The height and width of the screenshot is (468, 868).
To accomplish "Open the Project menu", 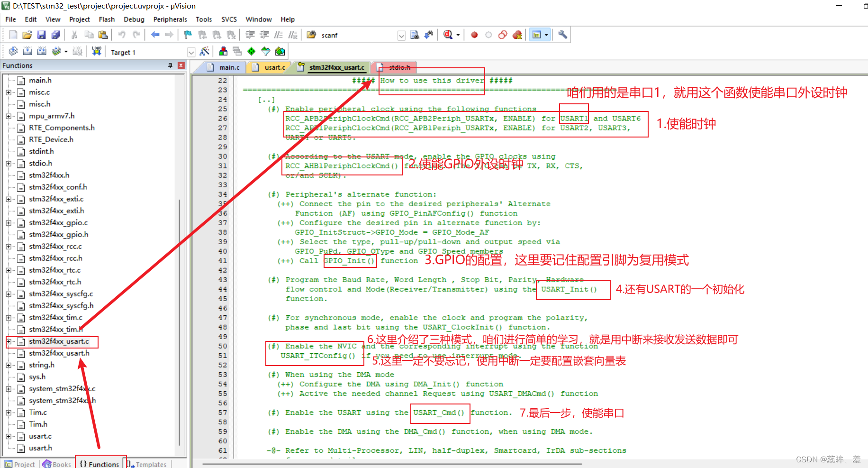I will click(x=79, y=19).
